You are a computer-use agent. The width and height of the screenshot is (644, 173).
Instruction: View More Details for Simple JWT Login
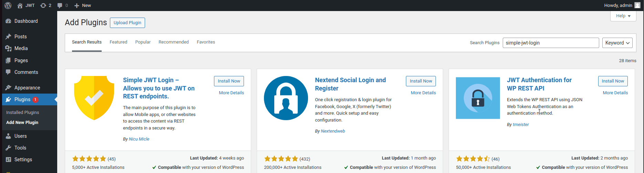point(232,93)
